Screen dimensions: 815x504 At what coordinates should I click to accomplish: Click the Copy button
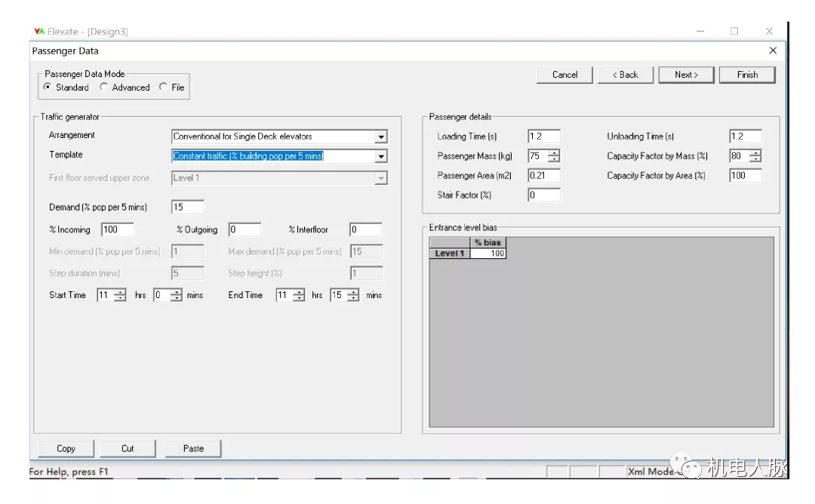pos(66,448)
